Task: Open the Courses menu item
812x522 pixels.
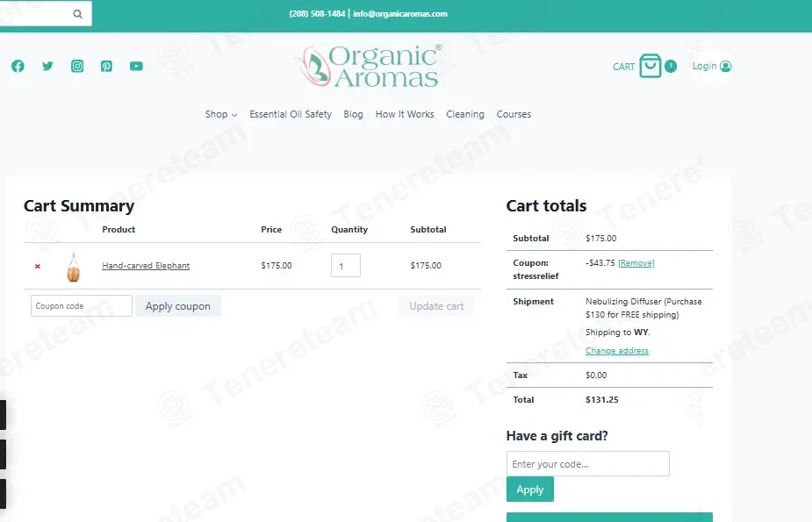Action: (514, 114)
